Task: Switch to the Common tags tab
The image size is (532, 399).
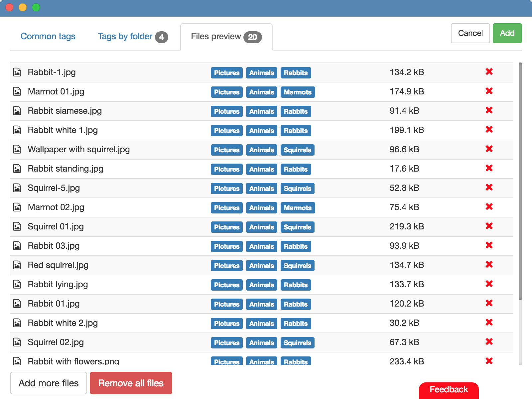Action: [48, 37]
